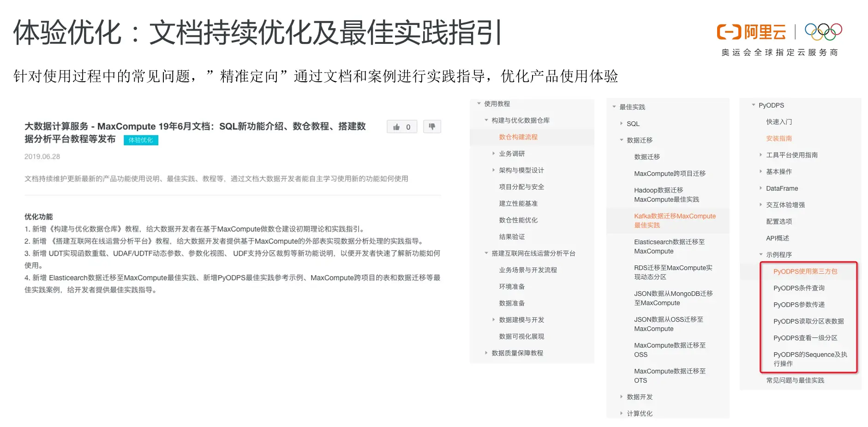Open JSON数据从OSS迁移至MaxCompute page
The image size is (868, 427).
pyautogui.click(x=669, y=324)
